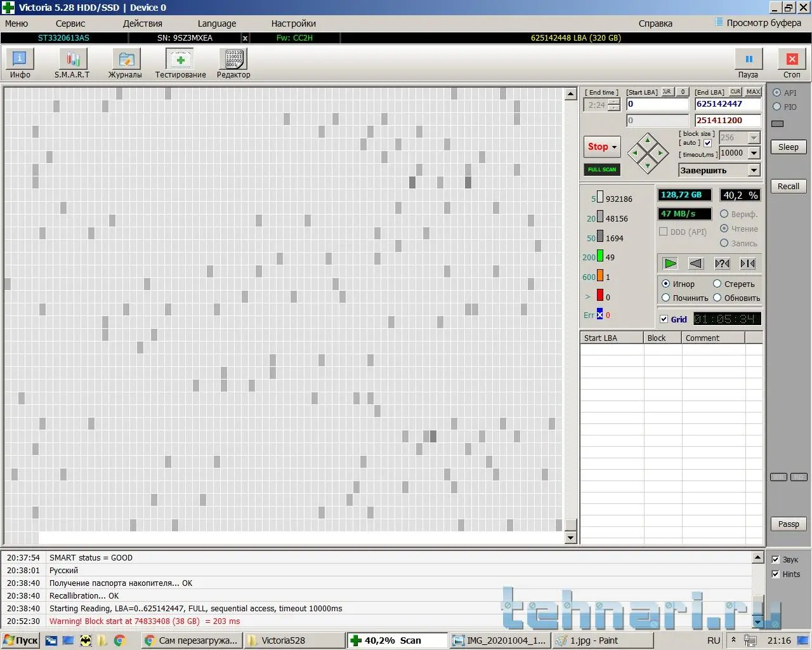Open the Действия menu
Screen dimensions: 812x650
coord(143,23)
